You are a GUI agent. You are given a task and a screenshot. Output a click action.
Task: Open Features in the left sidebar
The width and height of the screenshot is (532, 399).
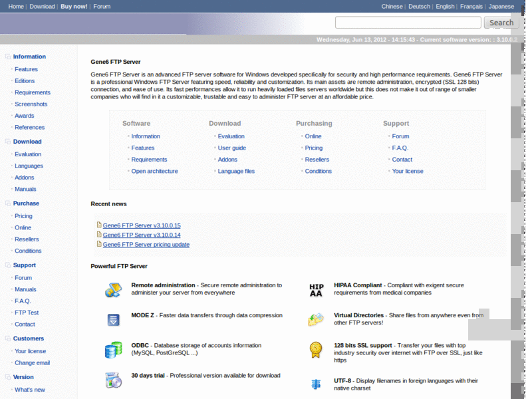click(26, 69)
